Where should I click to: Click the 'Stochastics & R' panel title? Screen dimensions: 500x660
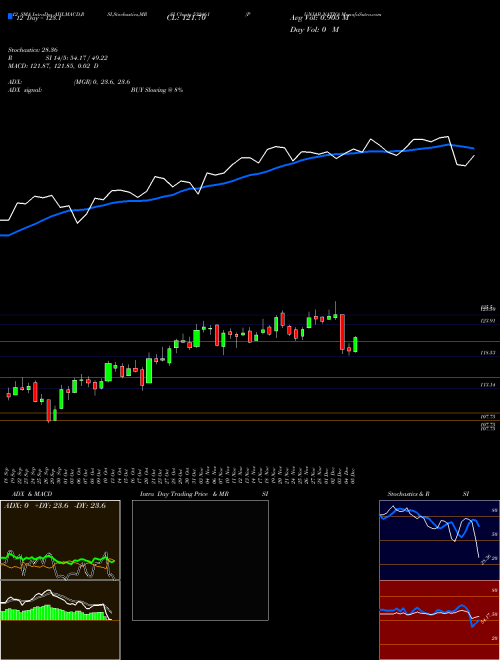point(409,494)
